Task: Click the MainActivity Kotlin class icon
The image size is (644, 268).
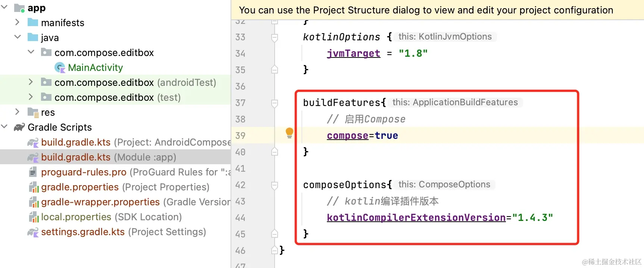Action: (x=60, y=68)
